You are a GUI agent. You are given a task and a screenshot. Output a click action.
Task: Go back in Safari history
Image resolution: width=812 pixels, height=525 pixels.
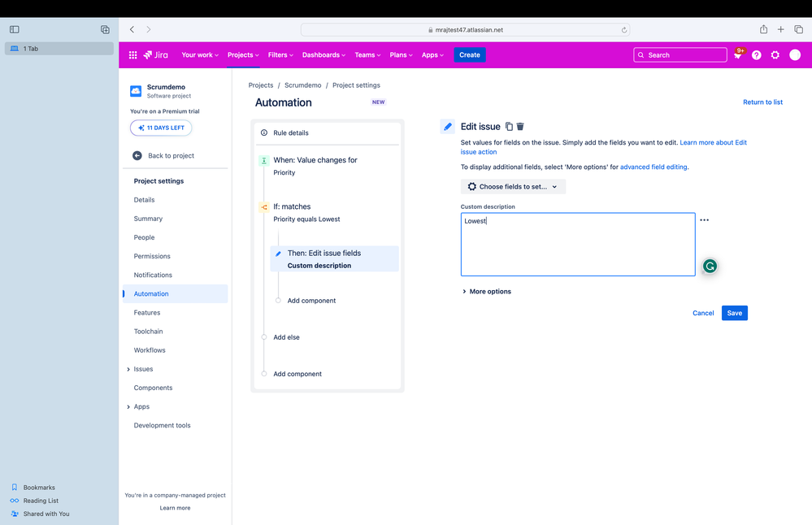click(132, 29)
